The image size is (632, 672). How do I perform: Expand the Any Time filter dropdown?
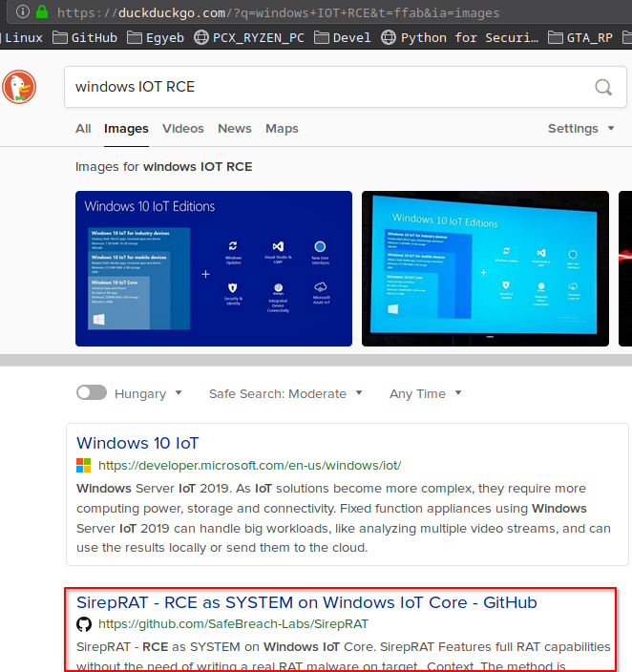pyautogui.click(x=425, y=393)
